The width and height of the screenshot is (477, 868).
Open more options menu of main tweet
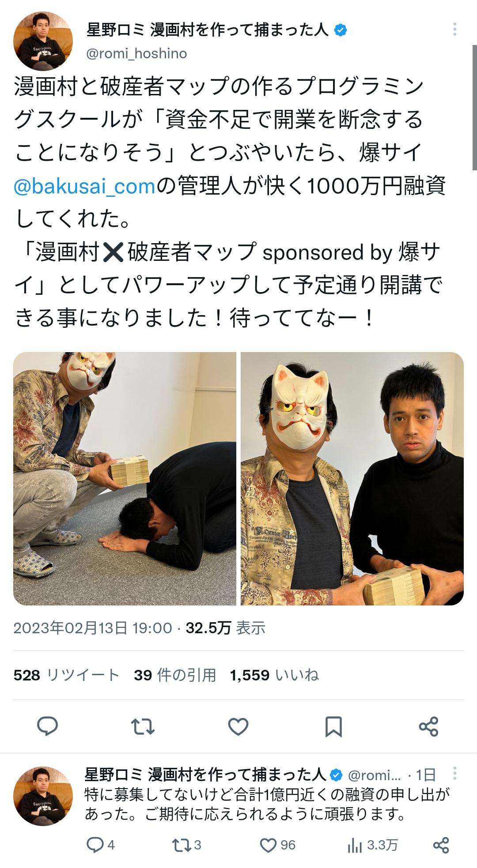coord(454,30)
